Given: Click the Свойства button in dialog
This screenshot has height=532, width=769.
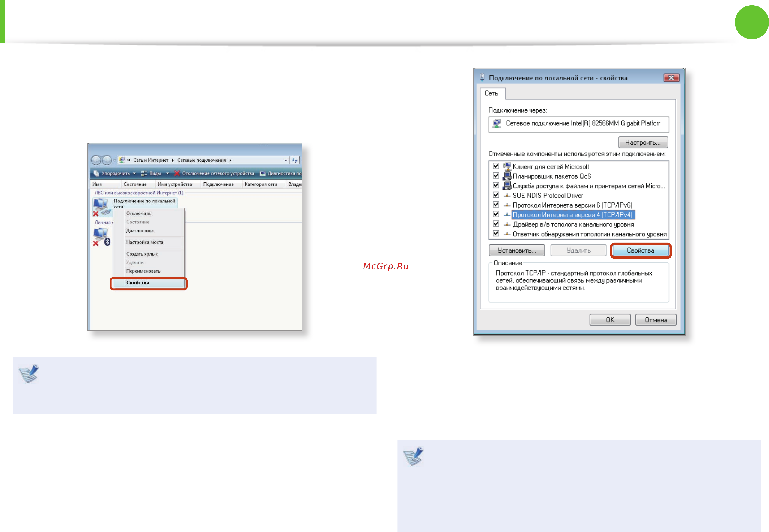Looking at the screenshot, I should click(x=640, y=251).
